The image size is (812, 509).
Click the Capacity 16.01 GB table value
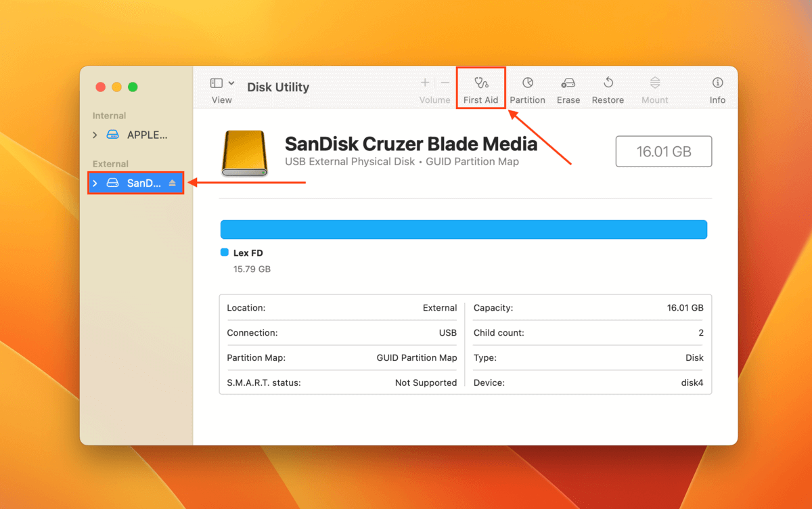pos(685,307)
